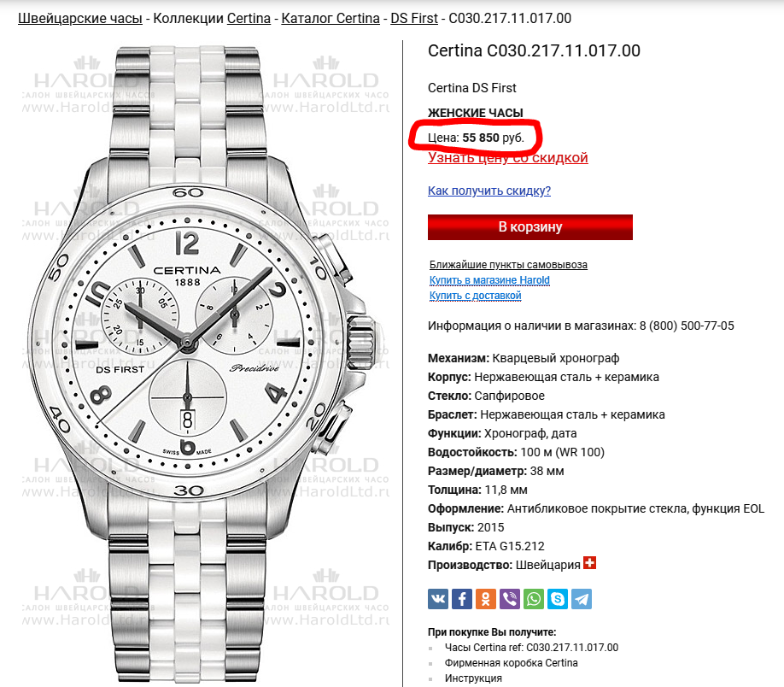Click Купить в магазине Harold link
Viewport: 784px width, 687px height.
(489, 280)
